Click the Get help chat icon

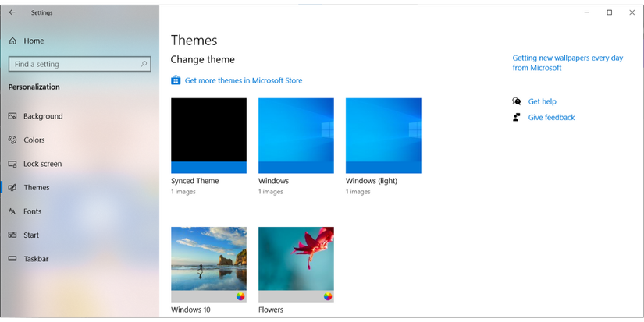(516, 101)
